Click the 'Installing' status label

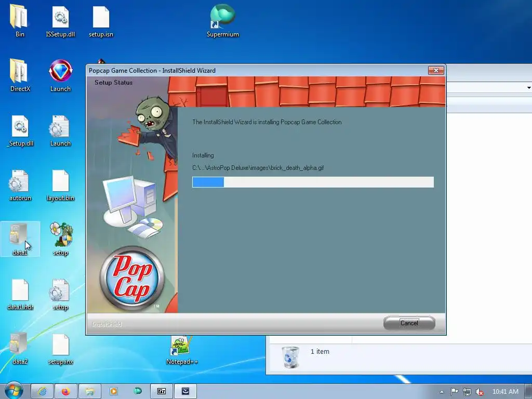[203, 155]
